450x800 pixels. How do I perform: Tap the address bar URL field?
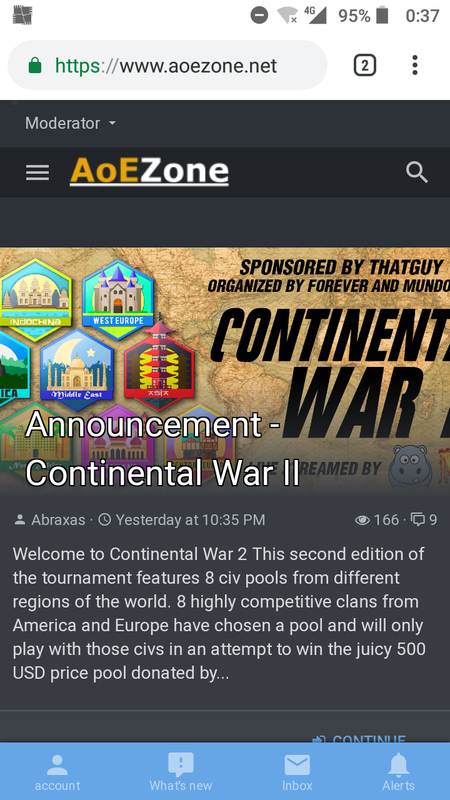point(167,65)
